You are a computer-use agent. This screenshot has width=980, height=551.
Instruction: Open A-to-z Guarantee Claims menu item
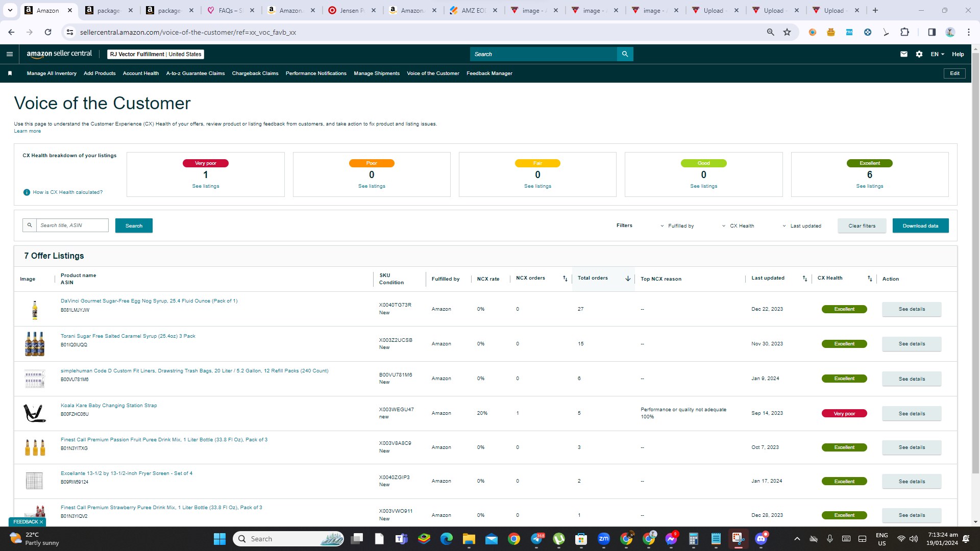pyautogui.click(x=195, y=73)
